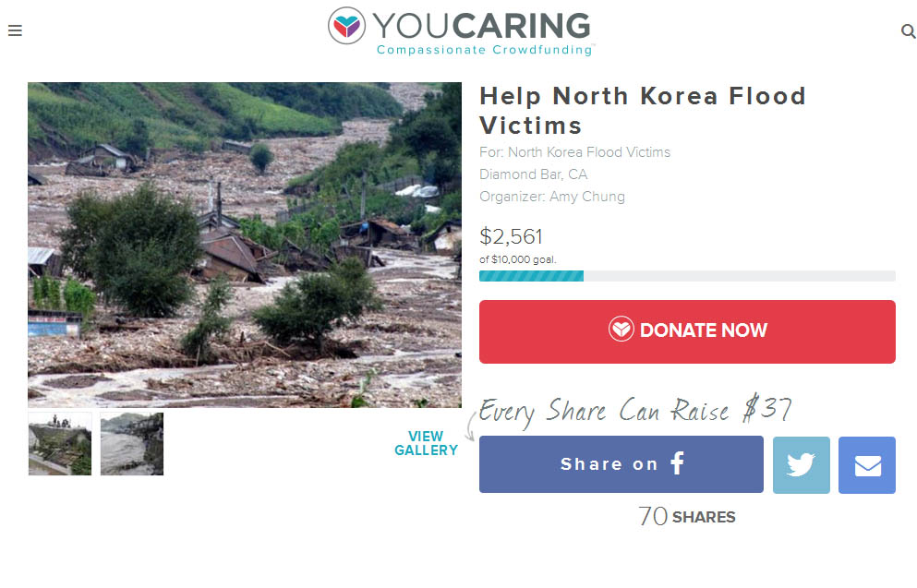917x588 pixels.
Task: Open the View Gallery link
Action: pyautogui.click(x=426, y=444)
